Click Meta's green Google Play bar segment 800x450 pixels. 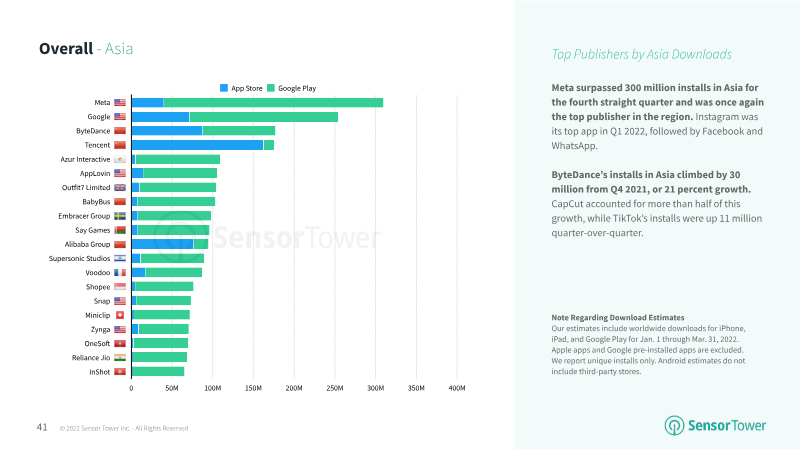pyautogui.click(x=273, y=103)
